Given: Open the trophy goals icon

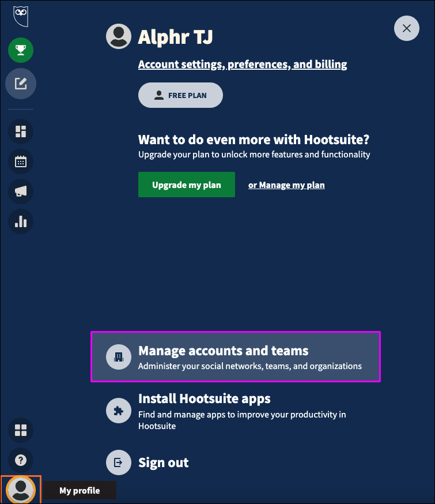Looking at the screenshot, I should (21, 51).
